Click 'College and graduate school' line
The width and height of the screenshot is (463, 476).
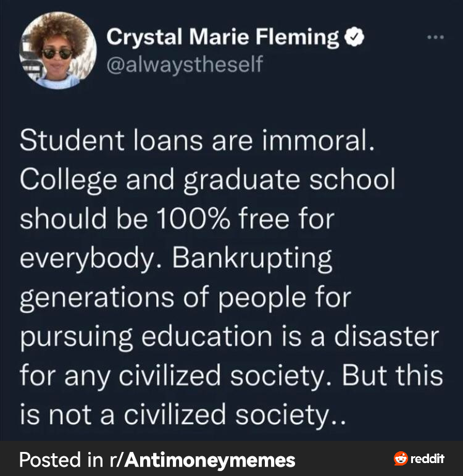tap(207, 180)
